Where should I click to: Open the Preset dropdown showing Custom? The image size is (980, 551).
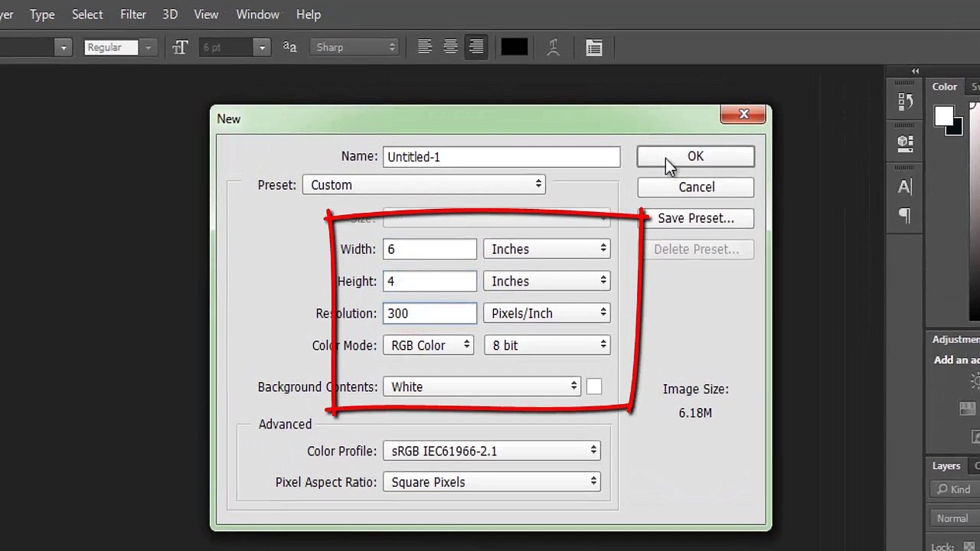(423, 184)
